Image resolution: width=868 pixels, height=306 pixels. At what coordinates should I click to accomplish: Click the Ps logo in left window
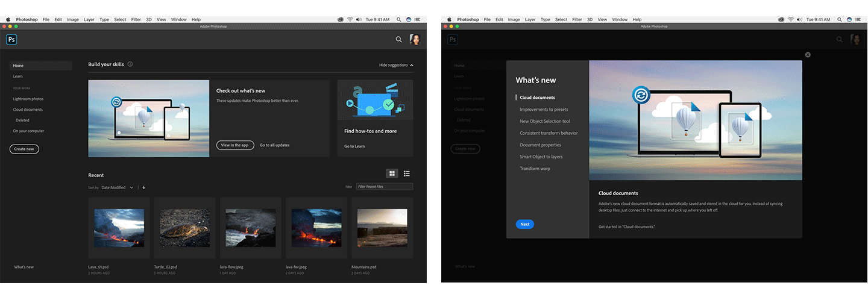tap(11, 40)
